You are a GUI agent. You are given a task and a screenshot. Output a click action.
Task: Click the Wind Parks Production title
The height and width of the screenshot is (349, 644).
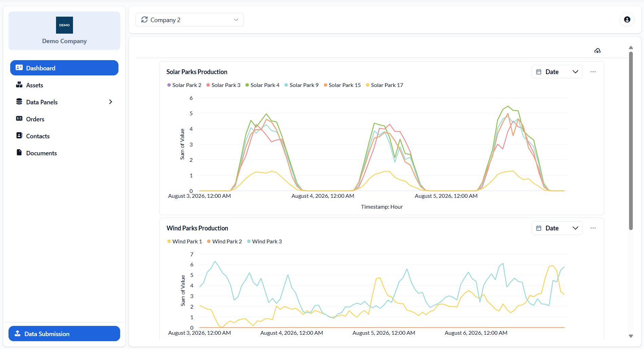(x=197, y=228)
